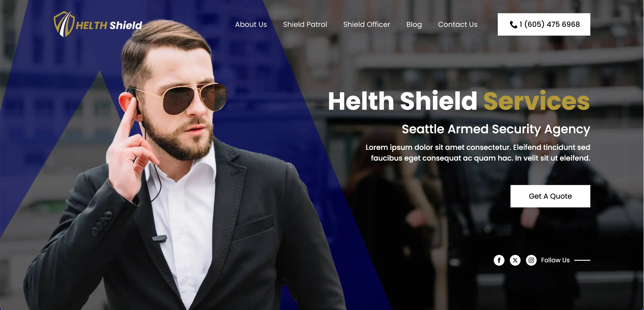This screenshot has height=310, width=644.
Task: Open the About Us menu item
Action: 251,24
